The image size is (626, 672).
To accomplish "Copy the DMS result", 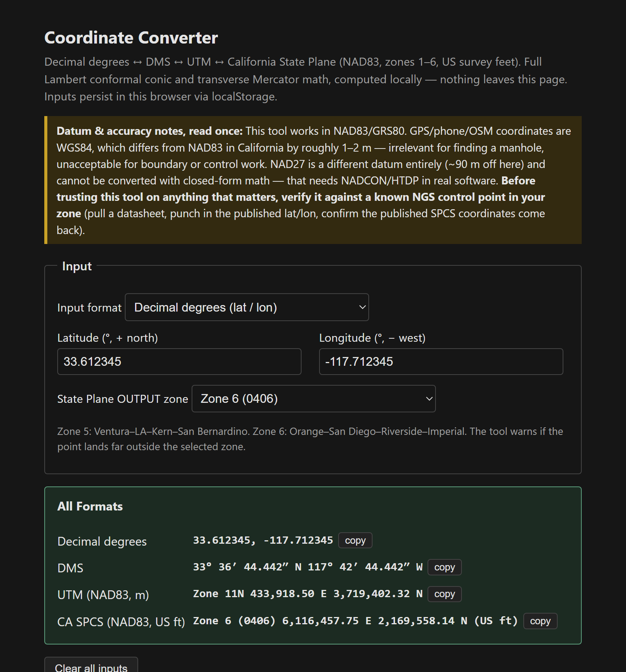I will [445, 567].
